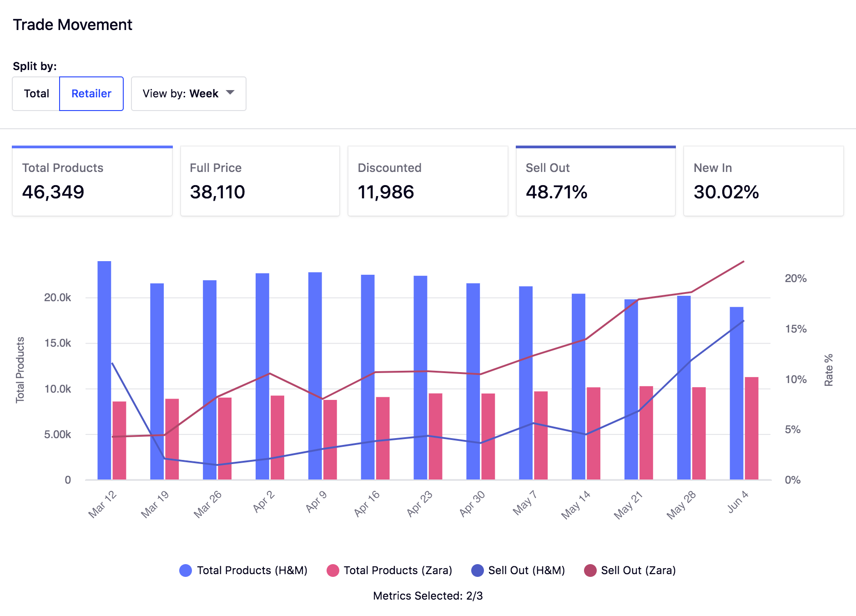
Task: Click the Zara Sell Out line point at Jun 4
Action: [x=744, y=262]
